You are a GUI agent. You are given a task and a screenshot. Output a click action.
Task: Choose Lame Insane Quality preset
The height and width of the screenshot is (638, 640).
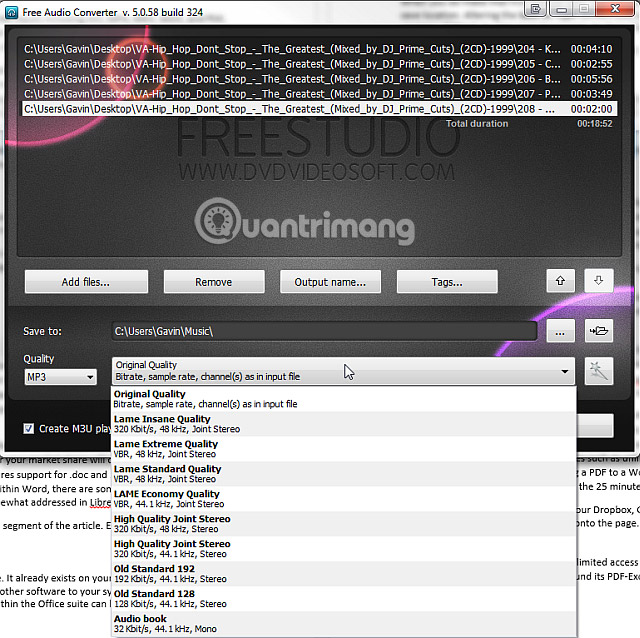(344, 424)
